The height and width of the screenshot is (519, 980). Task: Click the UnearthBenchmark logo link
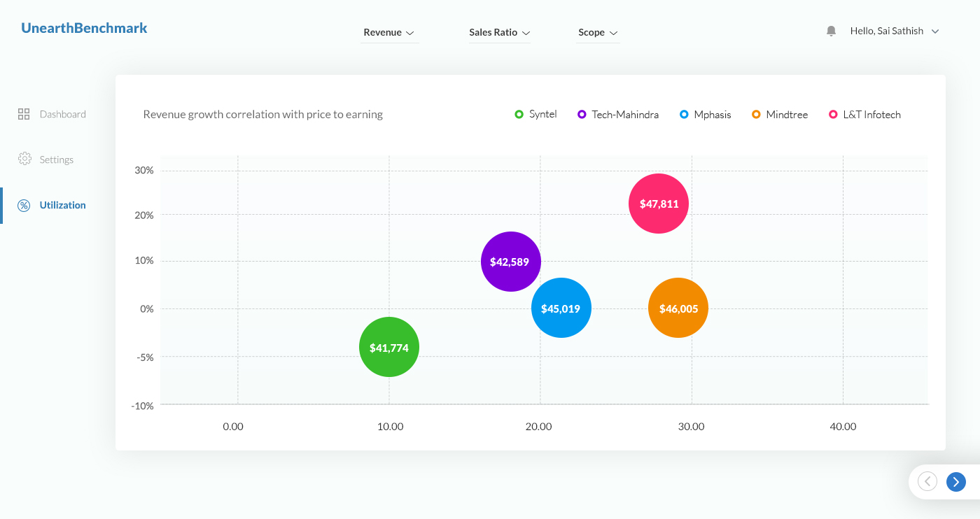(x=84, y=28)
